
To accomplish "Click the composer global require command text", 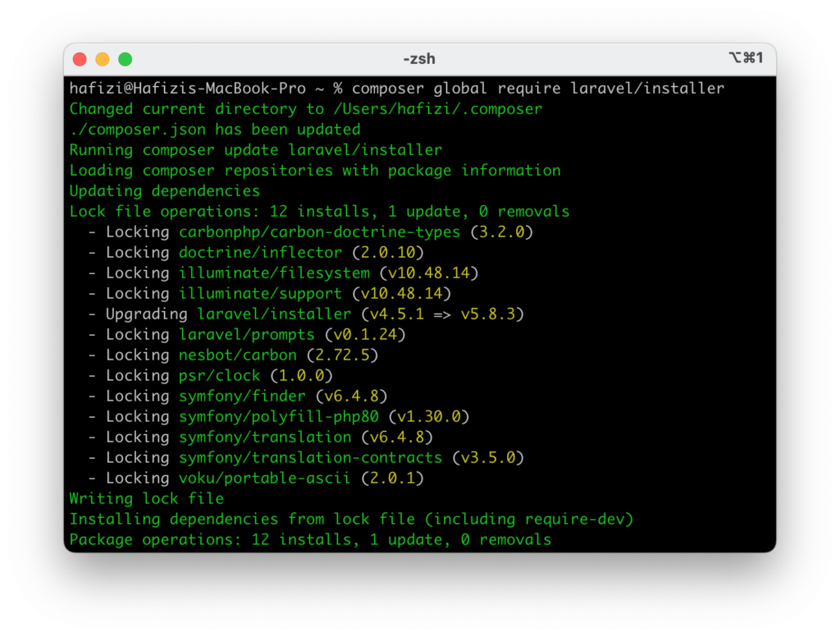I will 538,89.
